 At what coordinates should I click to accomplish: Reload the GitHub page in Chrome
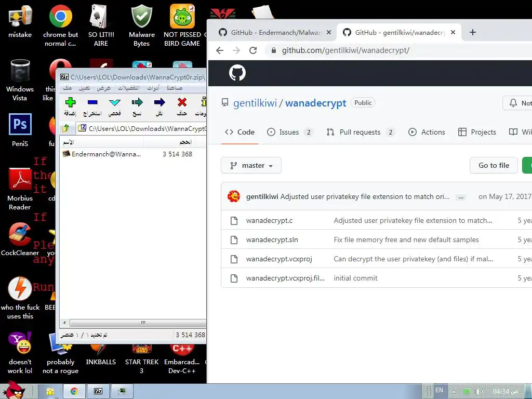[253, 50]
